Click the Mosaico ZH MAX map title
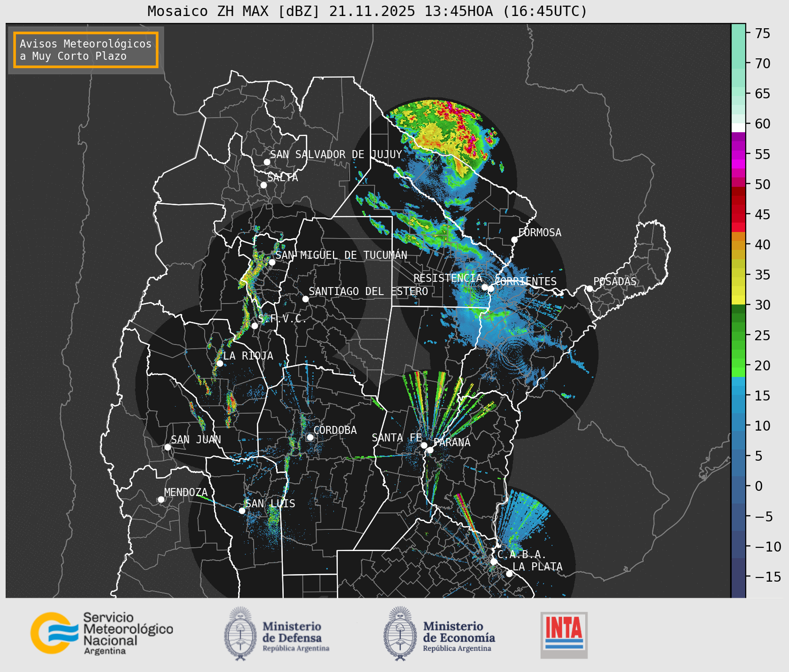The width and height of the screenshot is (789, 672). point(367,11)
